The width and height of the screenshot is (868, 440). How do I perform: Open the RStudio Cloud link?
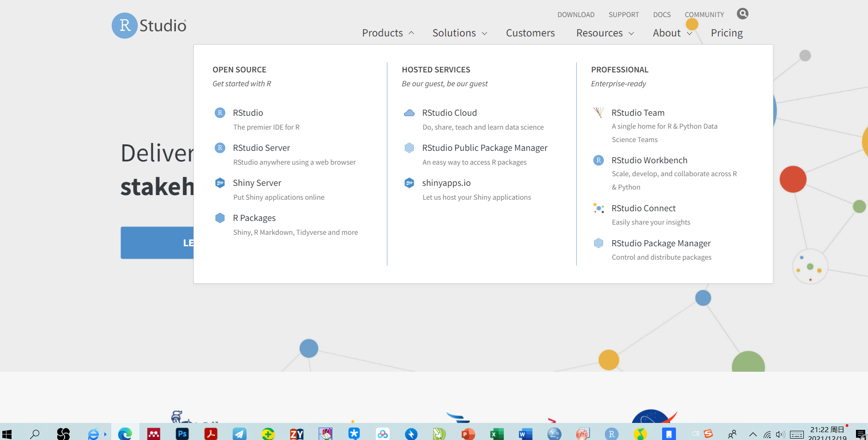tap(449, 113)
